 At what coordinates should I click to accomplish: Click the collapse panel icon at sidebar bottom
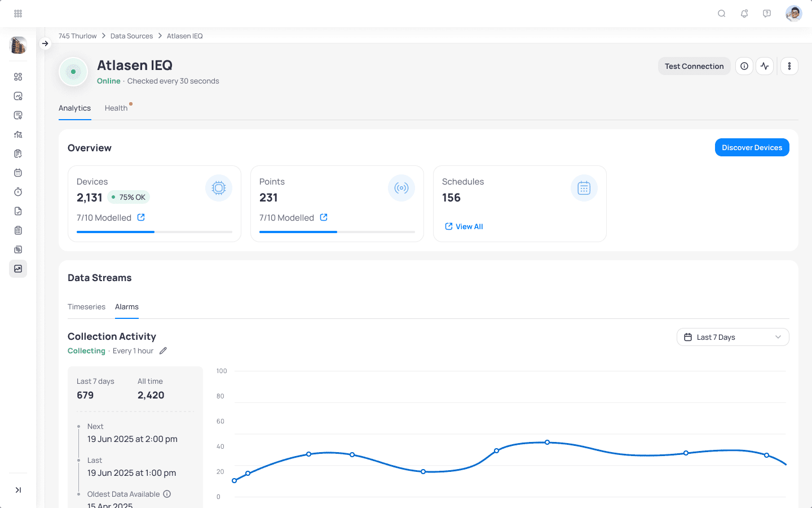click(x=18, y=490)
